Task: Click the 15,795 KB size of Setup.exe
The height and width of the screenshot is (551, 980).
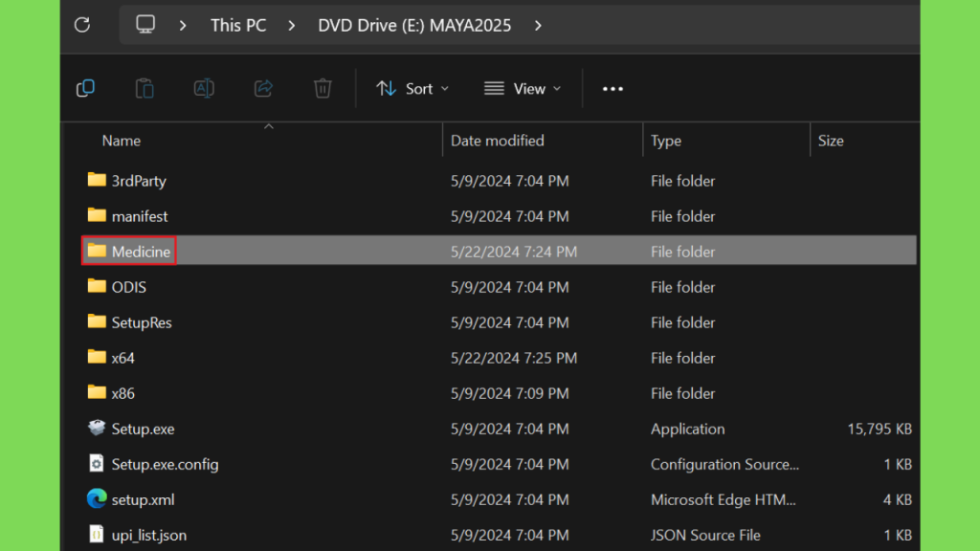Action: coord(880,430)
